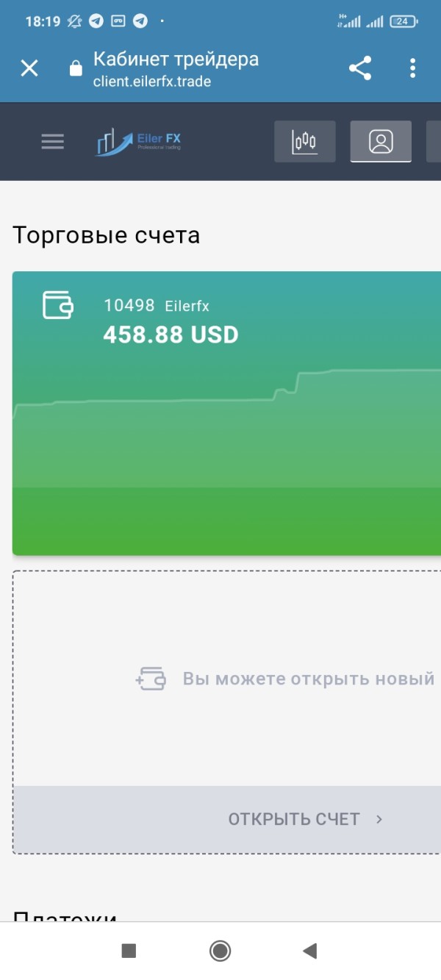Tap the Торговые счета heading
Image resolution: width=441 pixels, height=980 pixels.
[x=106, y=235]
